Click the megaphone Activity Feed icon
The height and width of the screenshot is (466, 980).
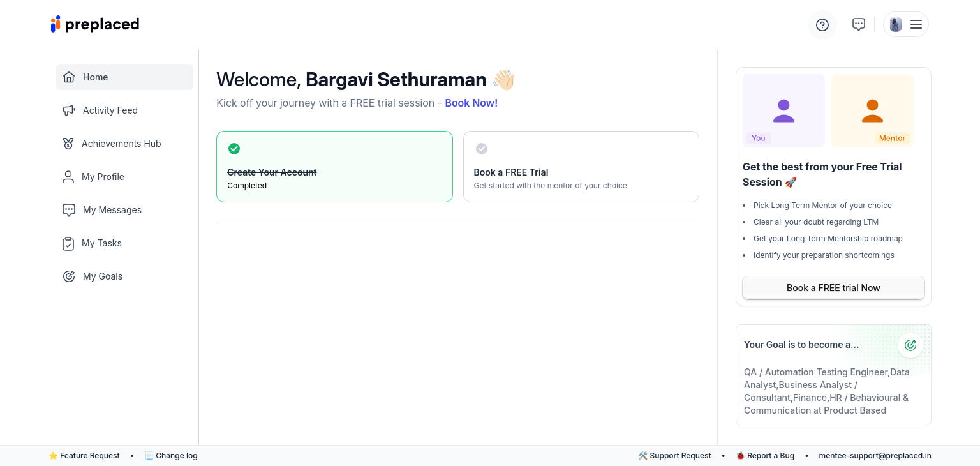69,110
